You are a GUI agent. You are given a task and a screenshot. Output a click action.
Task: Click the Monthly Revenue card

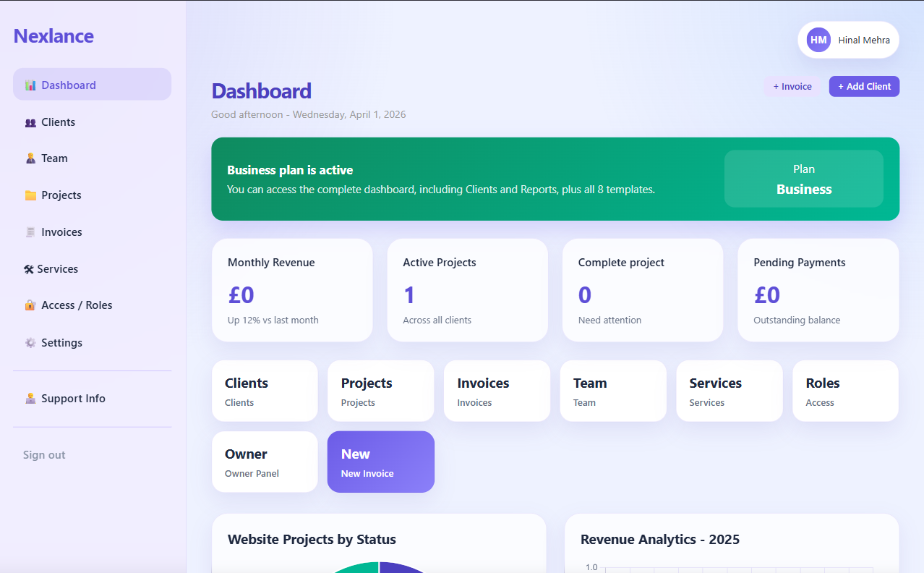point(292,290)
